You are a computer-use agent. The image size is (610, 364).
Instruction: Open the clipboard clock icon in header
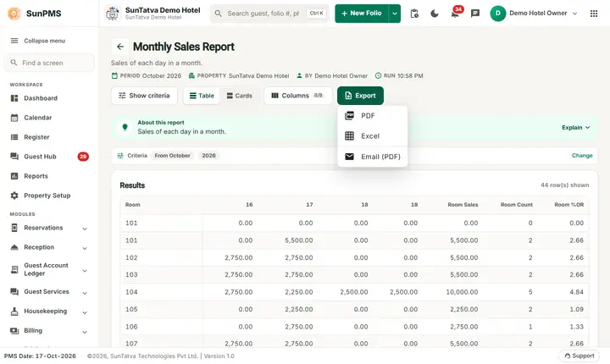[x=414, y=14]
